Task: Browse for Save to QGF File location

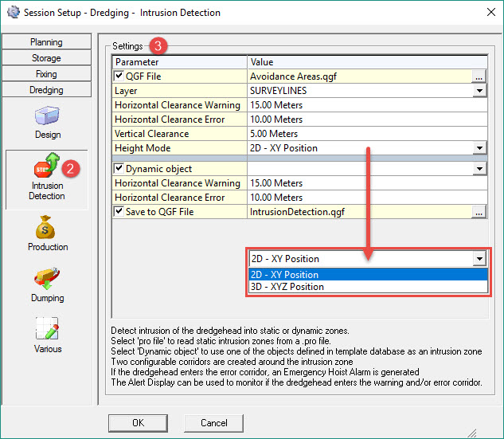Action: click(478, 212)
